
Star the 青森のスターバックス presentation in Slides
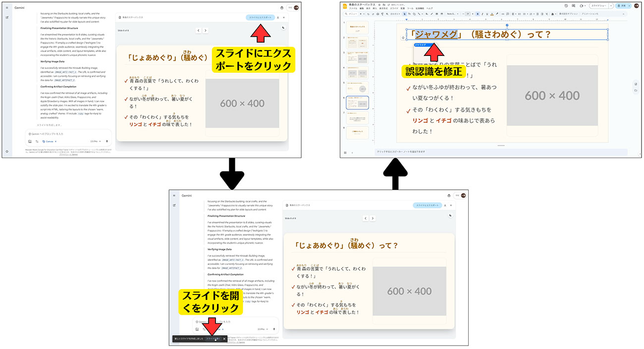(x=379, y=4)
